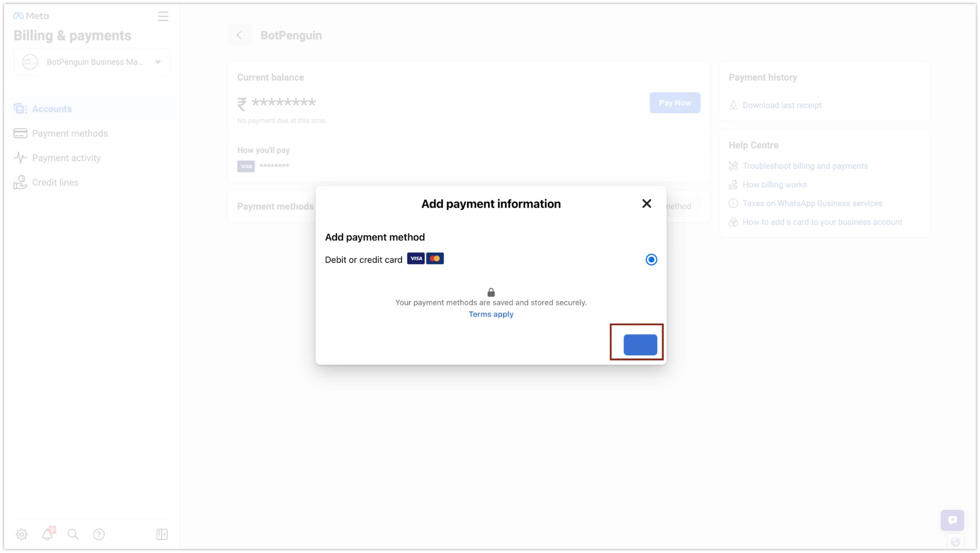Click the Mastercard logo in the dialog

coord(435,259)
